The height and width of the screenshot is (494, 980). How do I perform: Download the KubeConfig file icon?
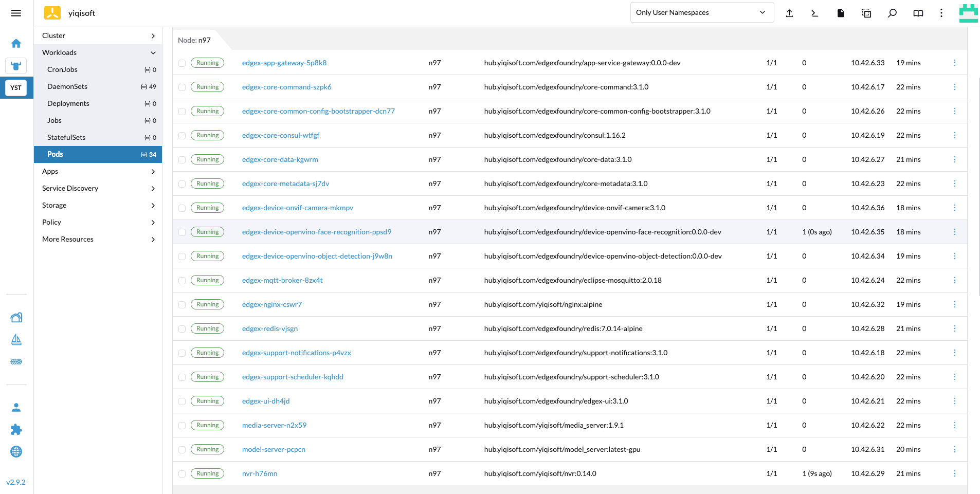(x=841, y=13)
